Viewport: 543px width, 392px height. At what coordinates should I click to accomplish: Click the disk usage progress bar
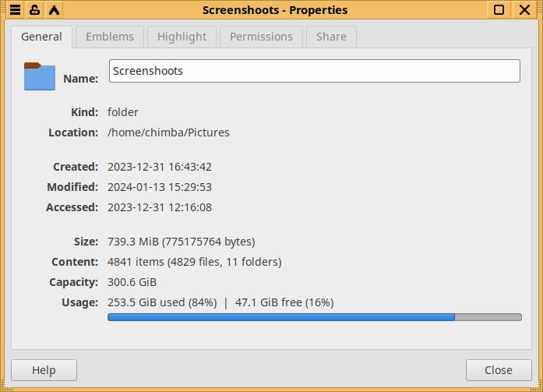[314, 317]
